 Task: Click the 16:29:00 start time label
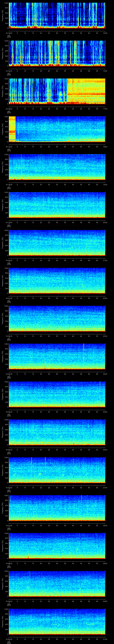[x=9, y=601]
